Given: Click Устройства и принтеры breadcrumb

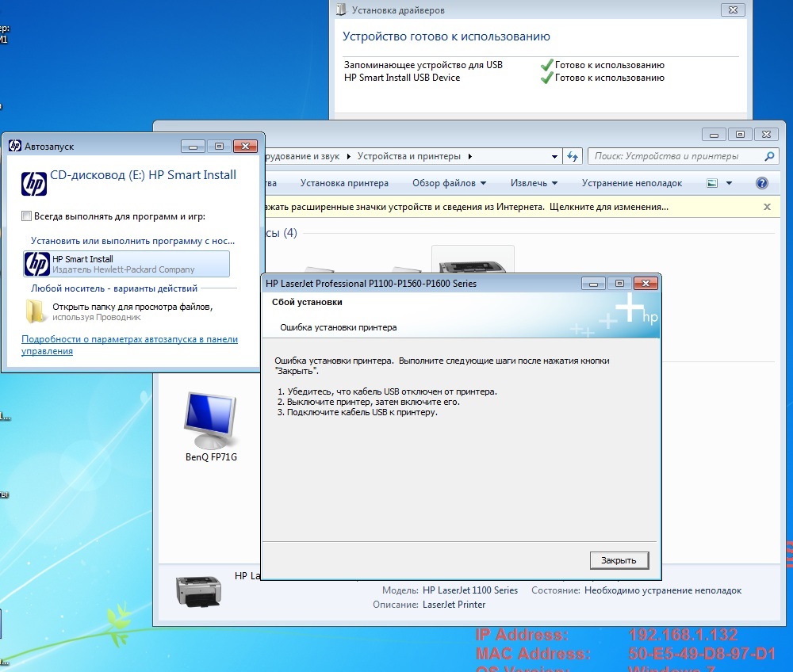Looking at the screenshot, I should coord(408,156).
